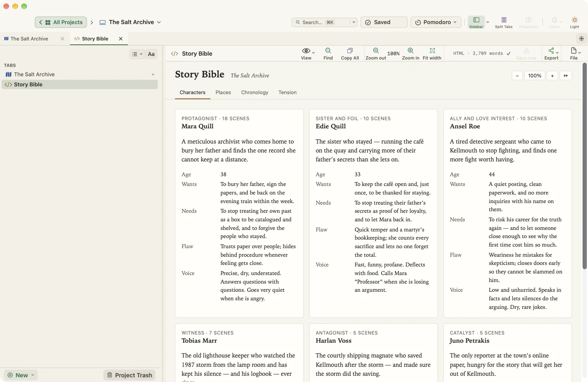Viewport: 588px width, 382px height.
Task: Open the File menu icon
Action: [574, 54]
